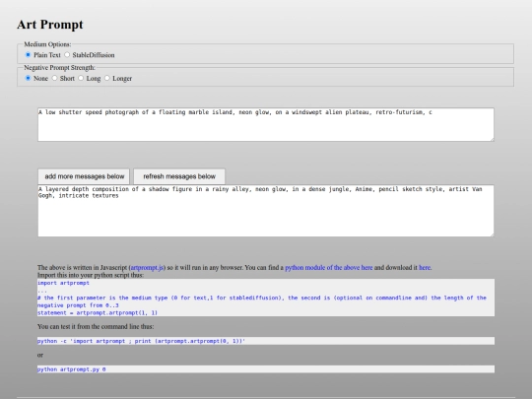Click the '# the first parameter is the medium type' comment
532x399 pixels.
262,301
